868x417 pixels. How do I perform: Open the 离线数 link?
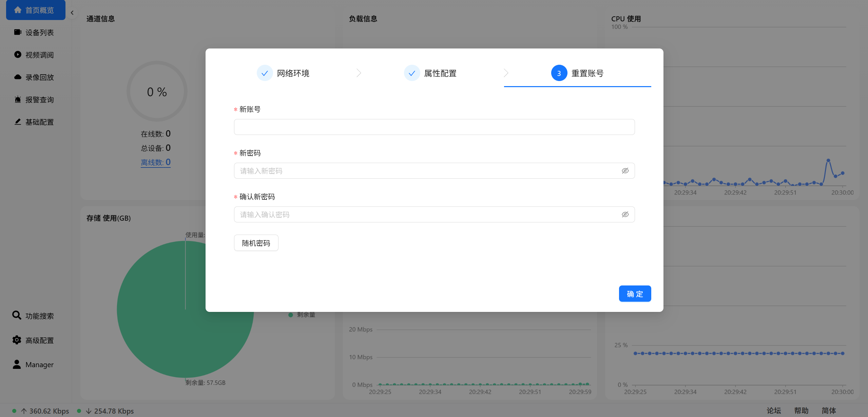pyautogui.click(x=155, y=162)
